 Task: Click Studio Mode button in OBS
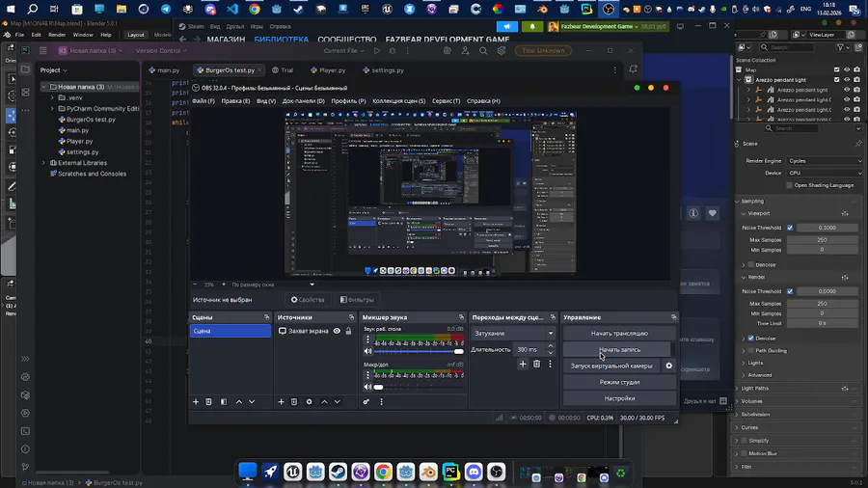(x=619, y=382)
